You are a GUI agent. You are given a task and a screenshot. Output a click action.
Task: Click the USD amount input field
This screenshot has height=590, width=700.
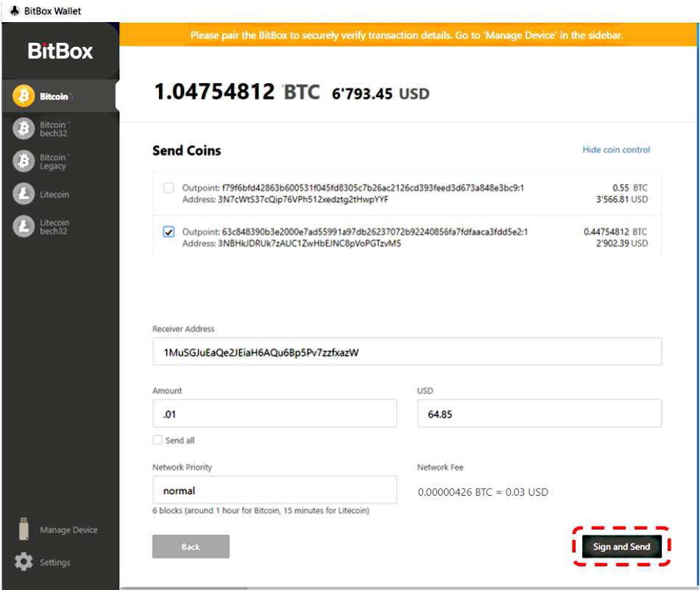(540, 413)
